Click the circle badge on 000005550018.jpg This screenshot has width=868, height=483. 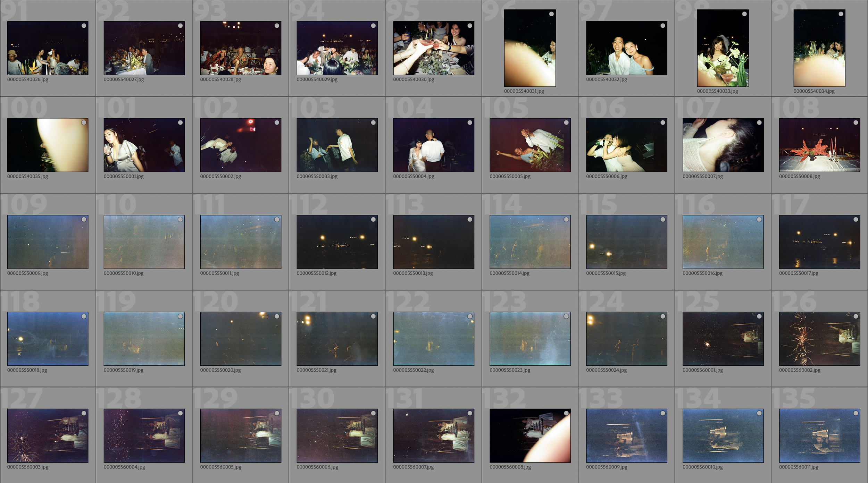[x=84, y=316]
